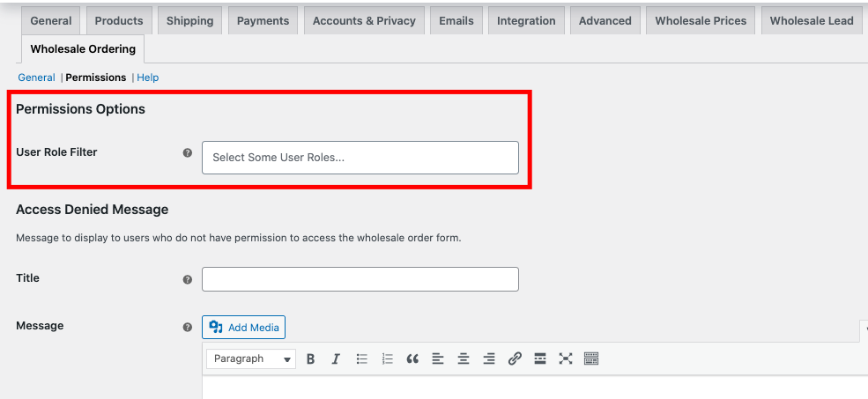The height and width of the screenshot is (399, 868).
Task: Insert a Read More tag
Action: pos(540,358)
